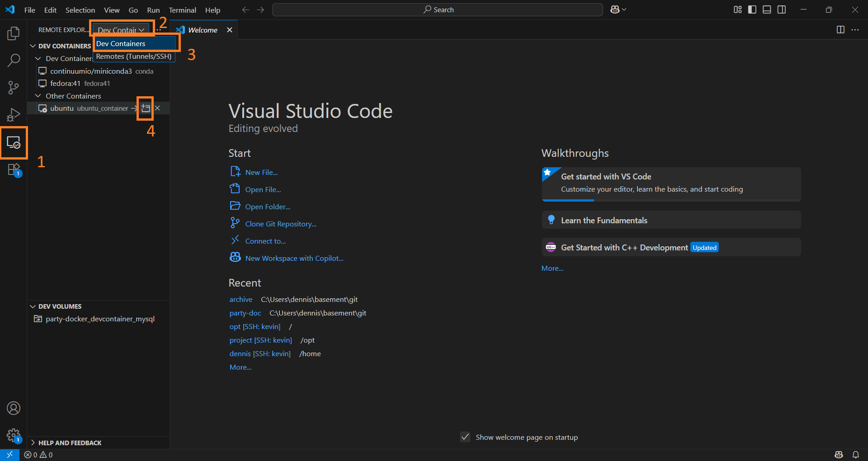This screenshot has height=461, width=868.
Task: Uncheck Show welcome page on startup
Action: [466, 437]
